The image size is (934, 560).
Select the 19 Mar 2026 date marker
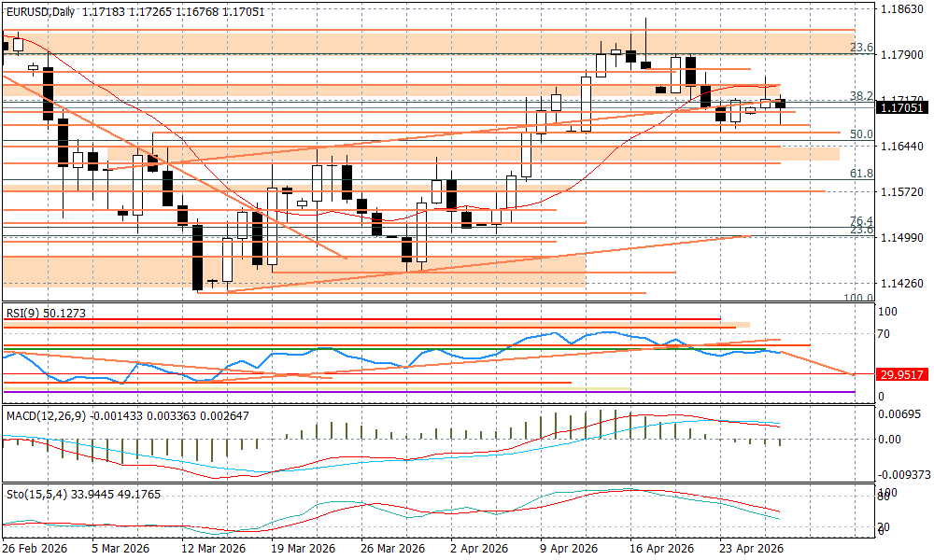coord(303,549)
